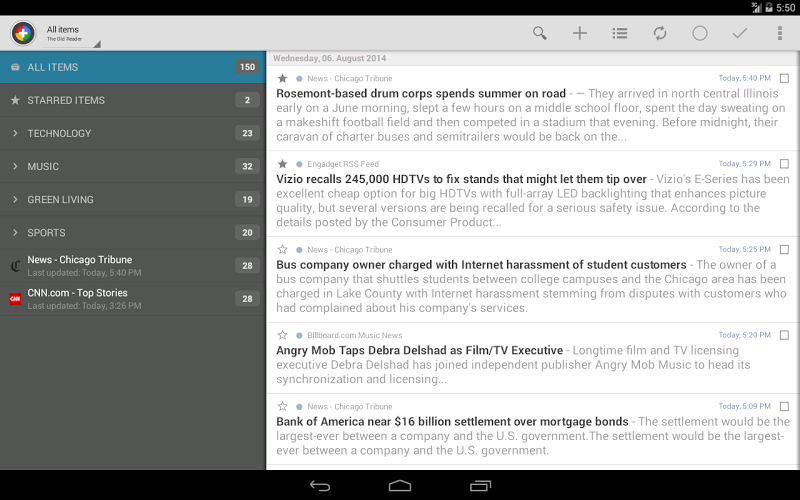This screenshot has width=800, height=500.
Task: Open the Rosemont-based drum corps headline
Action: tap(421, 93)
